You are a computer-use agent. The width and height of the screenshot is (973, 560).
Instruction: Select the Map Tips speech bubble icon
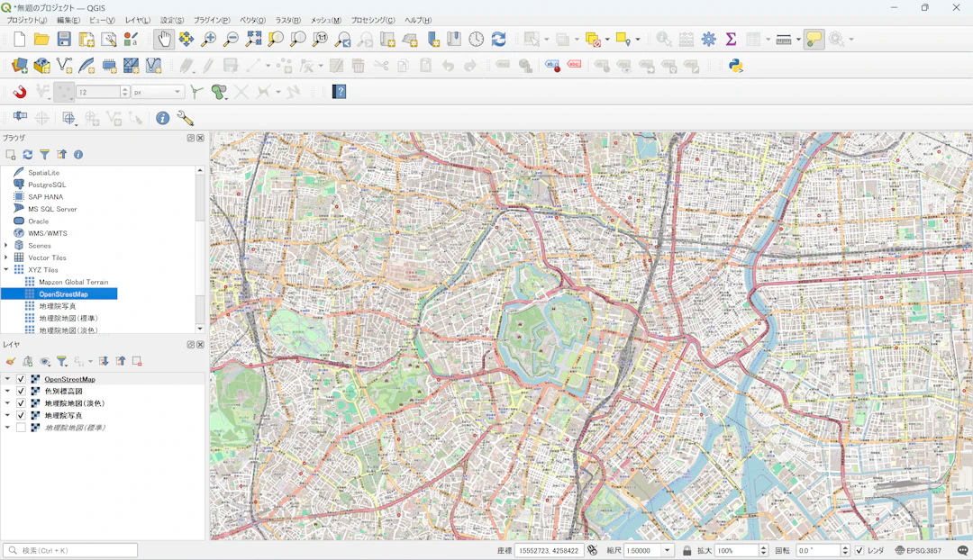click(814, 39)
